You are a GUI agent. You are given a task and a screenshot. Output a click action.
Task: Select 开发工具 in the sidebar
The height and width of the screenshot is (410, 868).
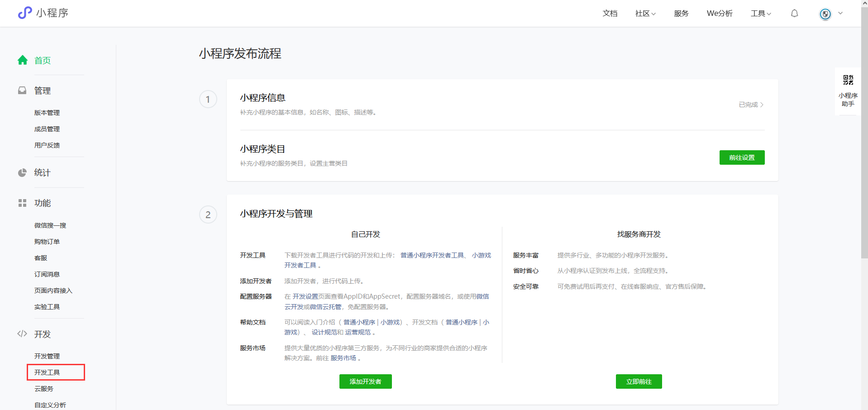(47, 372)
